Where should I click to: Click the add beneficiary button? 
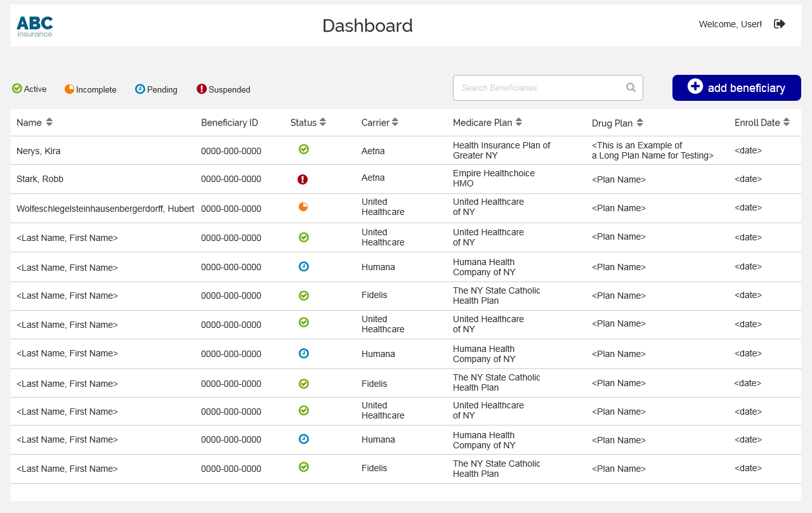coord(737,88)
